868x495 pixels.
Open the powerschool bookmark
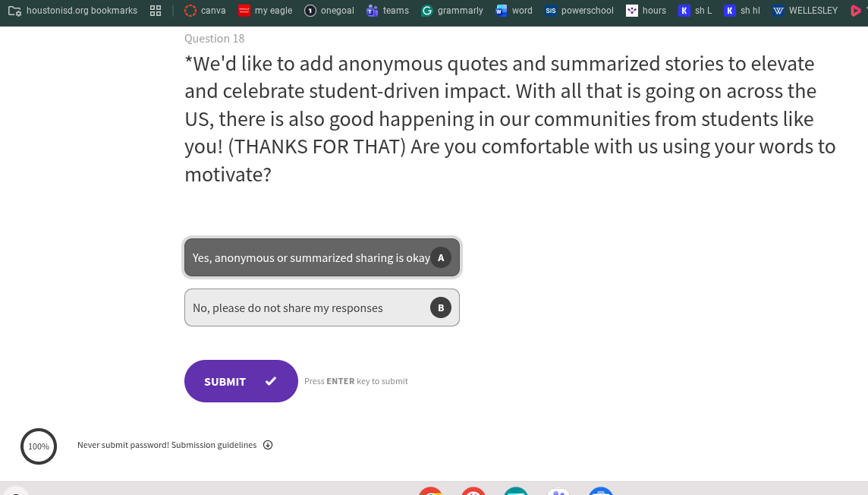click(x=580, y=11)
